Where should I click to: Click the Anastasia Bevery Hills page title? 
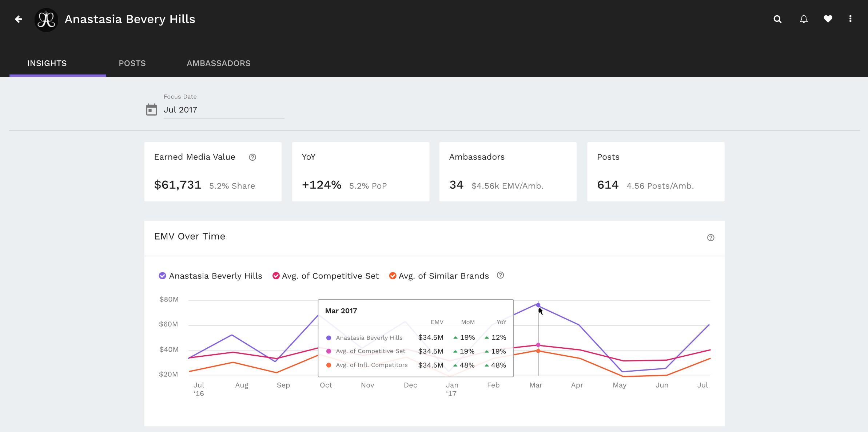130,19
